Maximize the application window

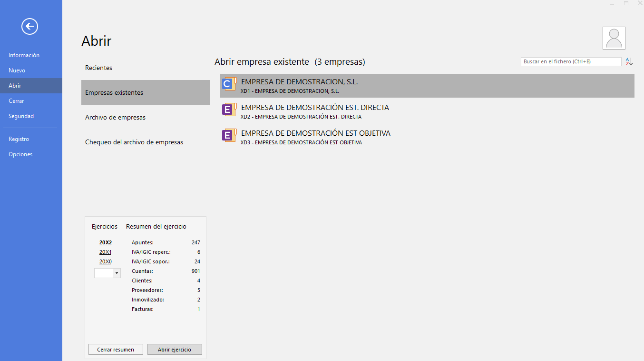coord(626,3)
